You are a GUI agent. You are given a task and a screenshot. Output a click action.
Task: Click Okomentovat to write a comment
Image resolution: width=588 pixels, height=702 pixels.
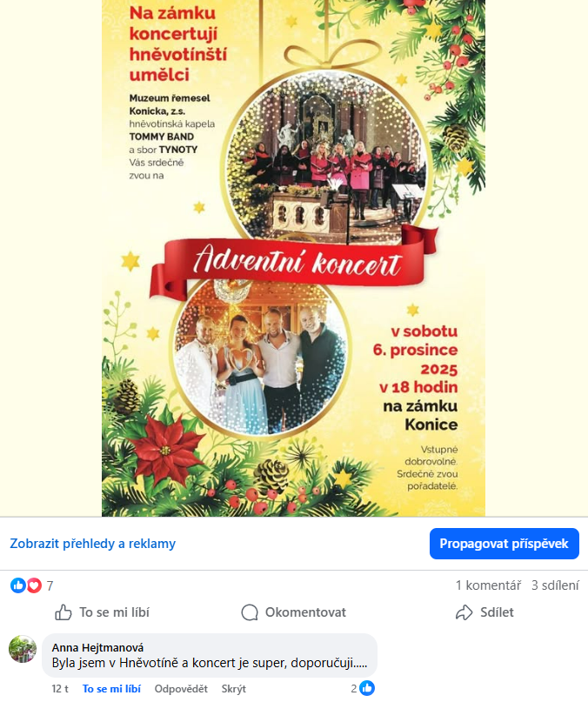[293, 612]
